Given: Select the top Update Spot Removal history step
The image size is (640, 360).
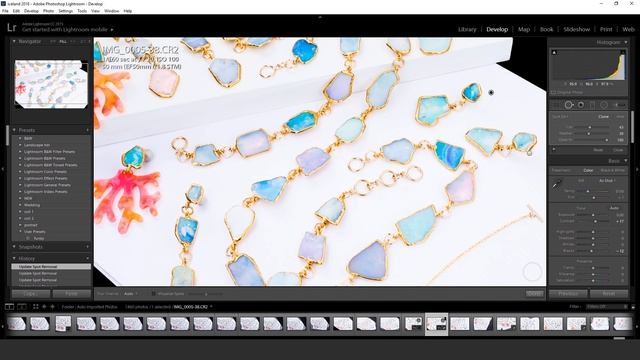Looking at the screenshot, I should [51, 267].
